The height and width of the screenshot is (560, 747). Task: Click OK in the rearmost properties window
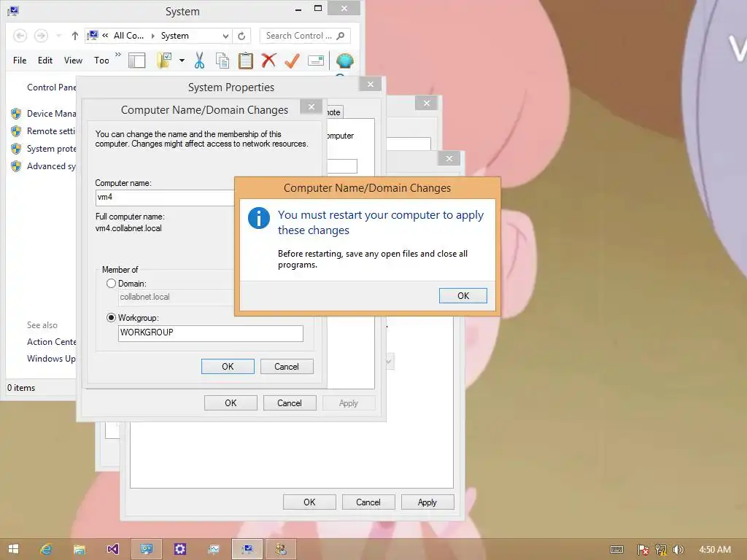tap(309, 502)
